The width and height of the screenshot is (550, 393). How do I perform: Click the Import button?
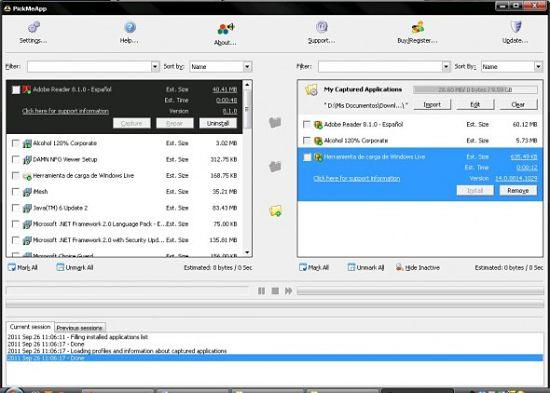[x=432, y=105]
